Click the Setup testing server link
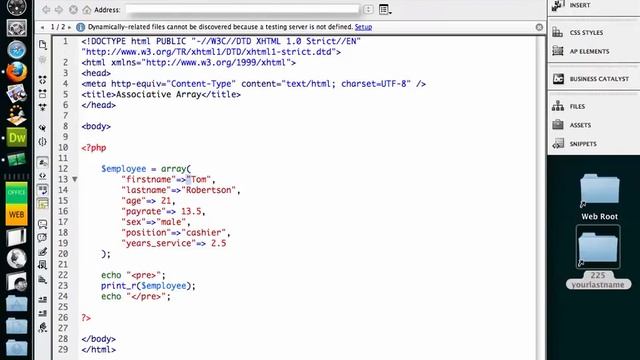640x360 pixels. coord(363,27)
